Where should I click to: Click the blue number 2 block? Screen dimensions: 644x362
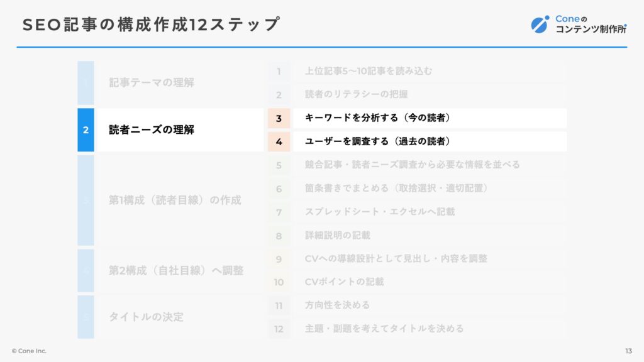(86, 129)
